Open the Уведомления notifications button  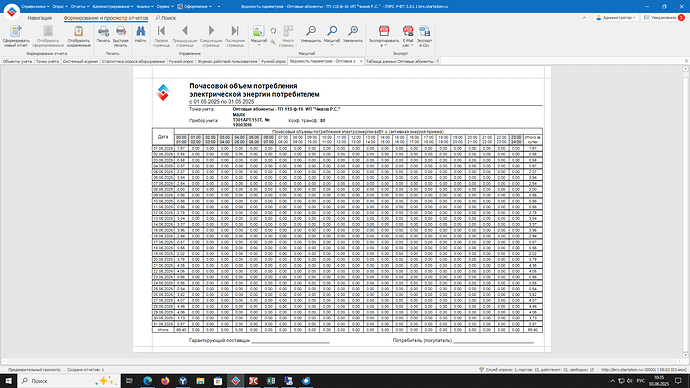point(664,18)
